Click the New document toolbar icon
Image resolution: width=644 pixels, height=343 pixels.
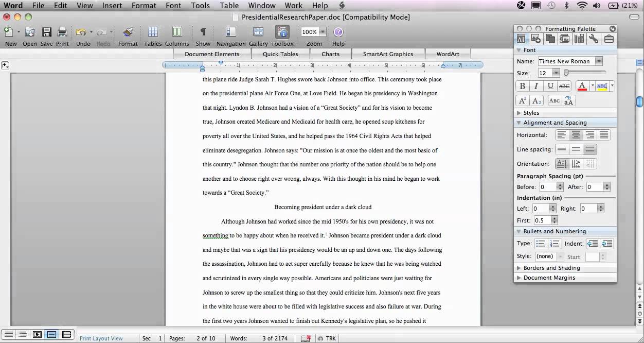9,32
